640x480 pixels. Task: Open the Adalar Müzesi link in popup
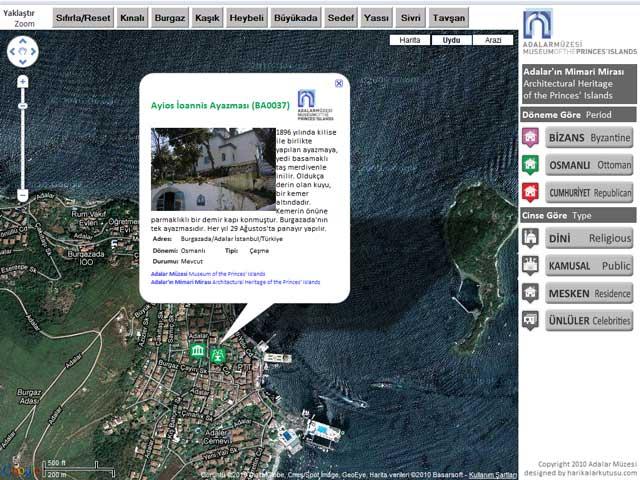point(169,273)
